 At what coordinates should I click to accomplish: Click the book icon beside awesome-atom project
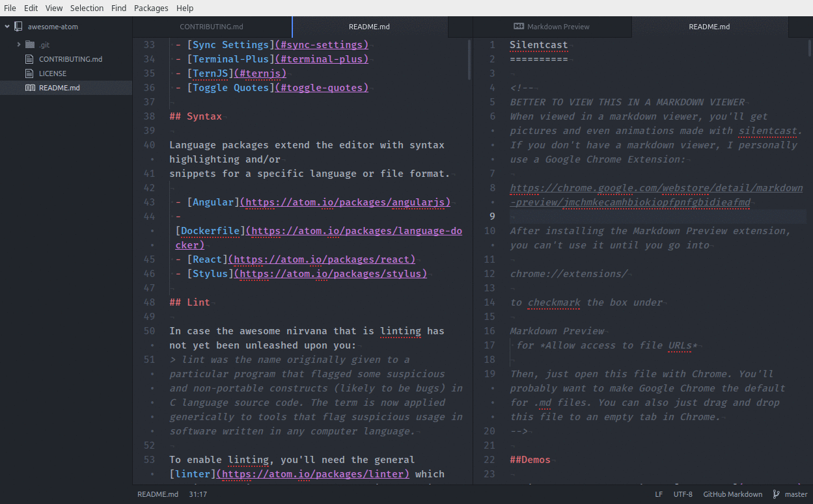pos(17,27)
